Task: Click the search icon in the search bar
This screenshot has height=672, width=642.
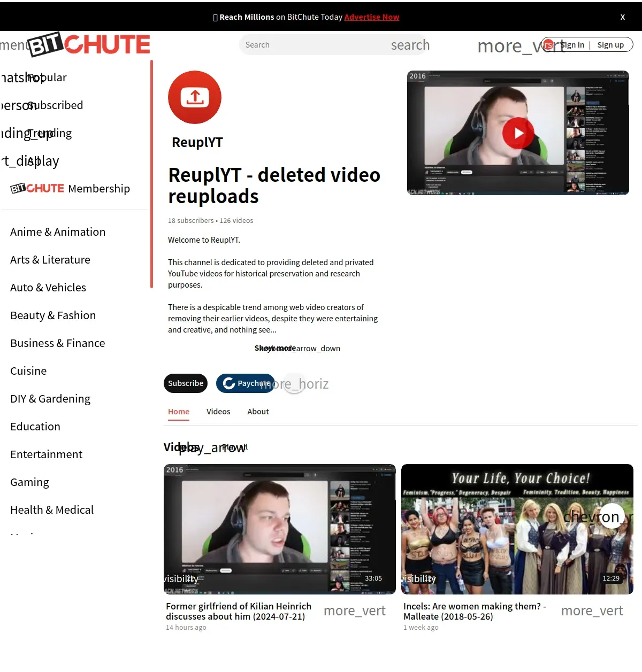Action: (410, 45)
